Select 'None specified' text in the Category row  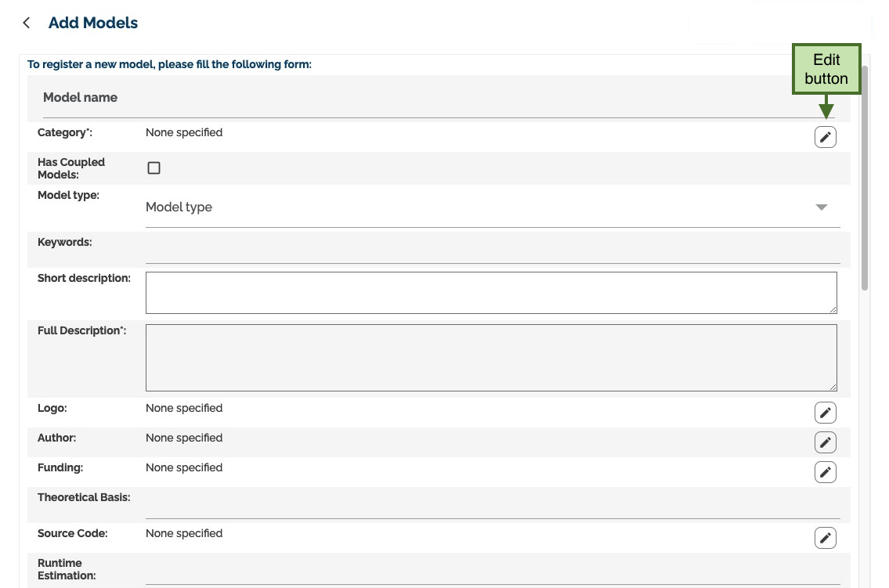point(184,132)
